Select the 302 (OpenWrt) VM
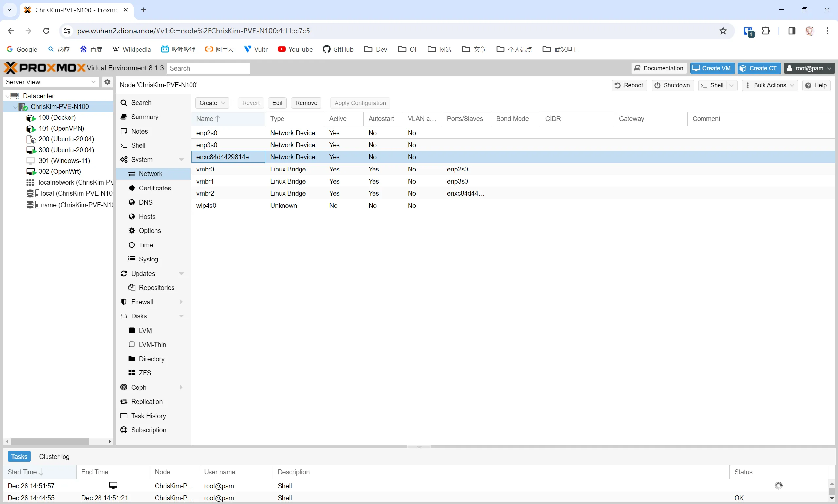This screenshot has width=838, height=504. pos(60,171)
